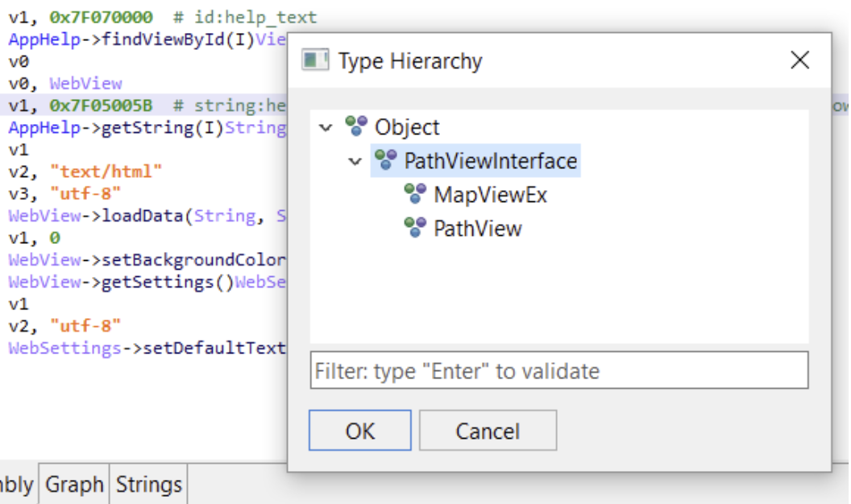The height and width of the screenshot is (504, 851).
Task: Cancel the Type Hierarchy dialog
Action: point(488,430)
